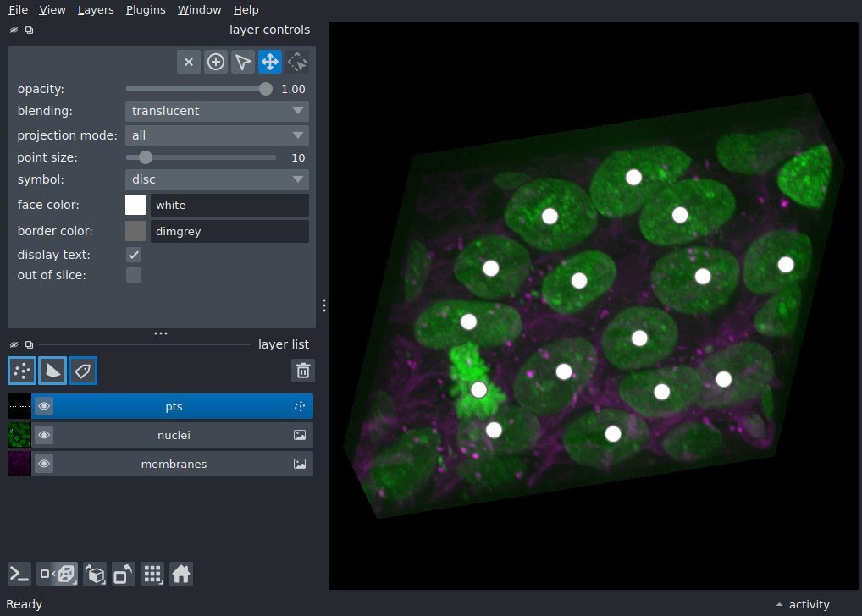This screenshot has height=616, width=862.
Task: Toggle grid mode
Action: pyautogui.click(x=152, y=575)
